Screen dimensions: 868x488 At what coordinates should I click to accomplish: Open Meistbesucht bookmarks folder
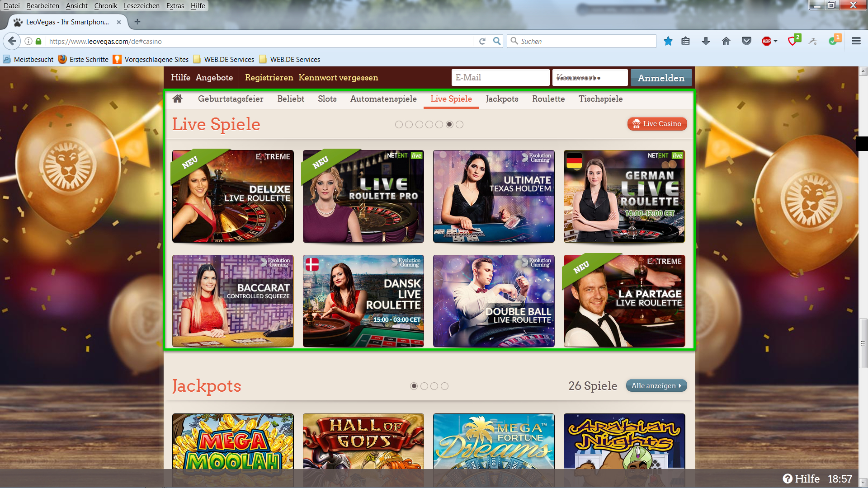click(x=28, y=59)
